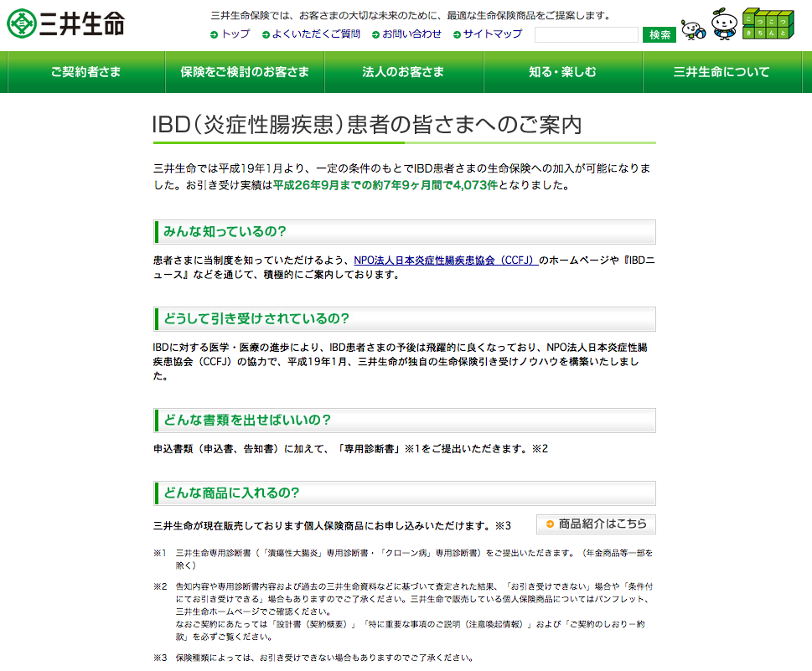Open お問い合わせ link
The image size is (812, 671).
point(411,34)
